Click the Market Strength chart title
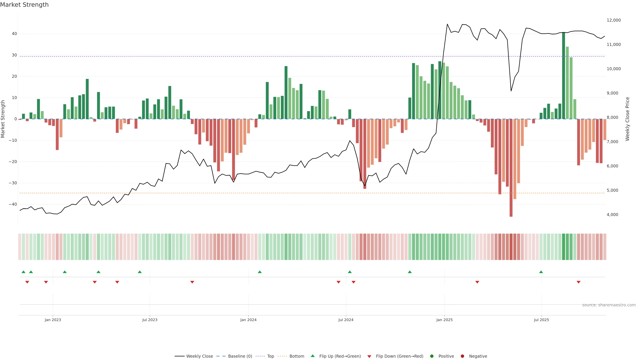The height and width of the screenshot is (362, 644). pyautogui.click(x=24, y=5)
